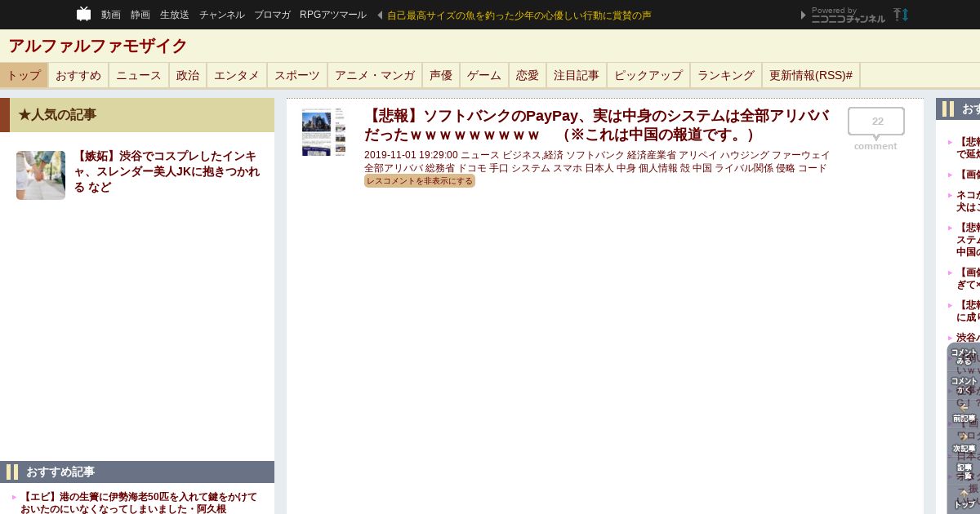Select the アニメ・マンガ tab
The image size is (980, 514).
[375, 75]
